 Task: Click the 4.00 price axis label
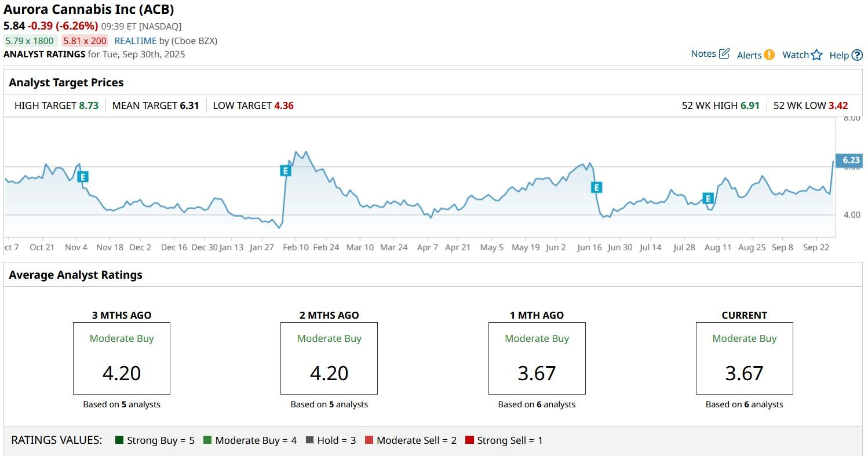[851, 215]
